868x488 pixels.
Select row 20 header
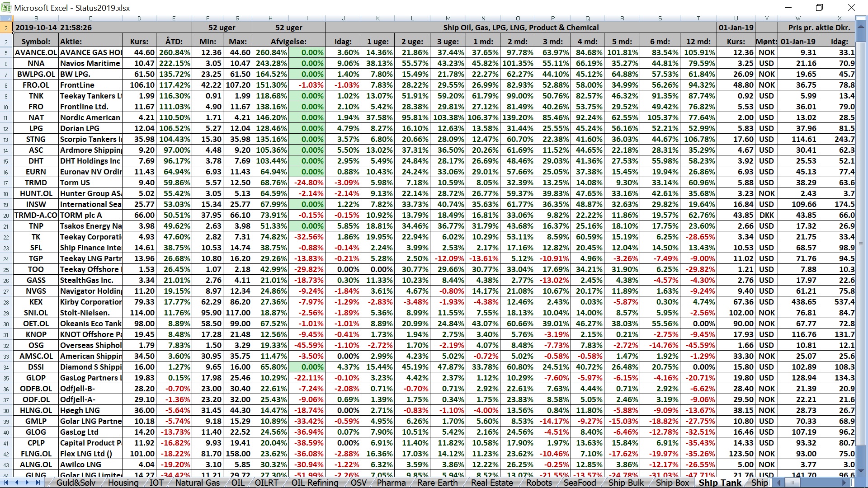point(6,215)
